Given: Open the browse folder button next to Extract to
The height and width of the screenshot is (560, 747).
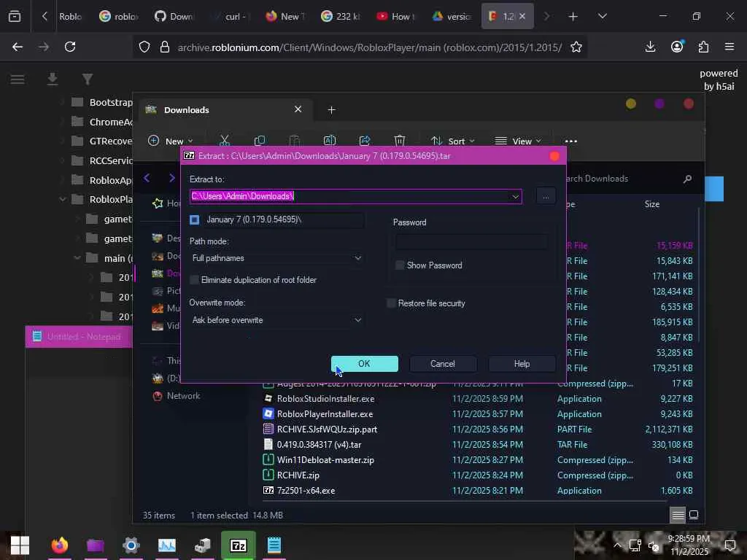Looking at the screenshot, I should 546,196.
